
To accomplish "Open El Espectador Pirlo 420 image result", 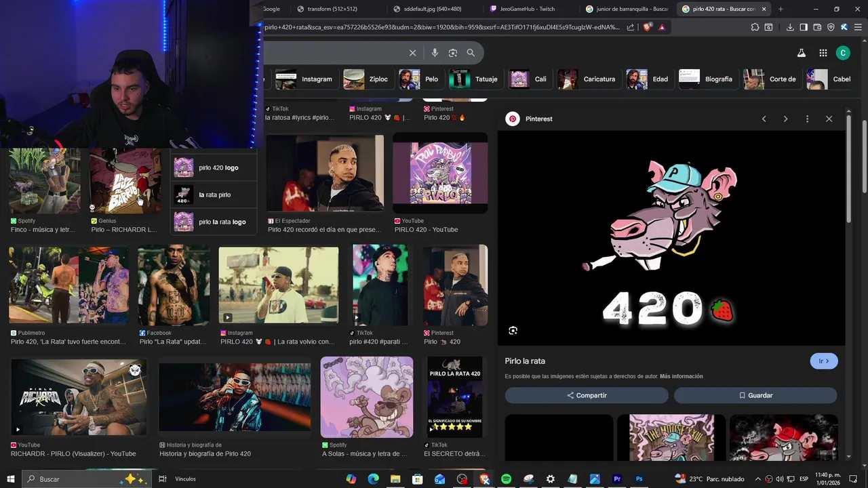I will click(x=325, y=173).
